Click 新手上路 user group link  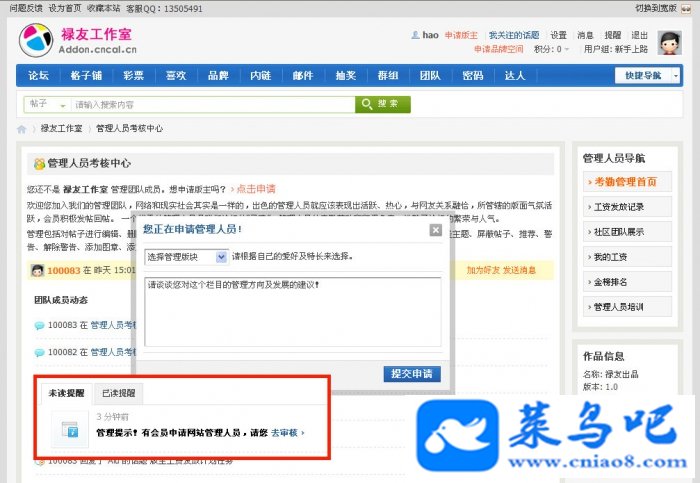[631, 49]
